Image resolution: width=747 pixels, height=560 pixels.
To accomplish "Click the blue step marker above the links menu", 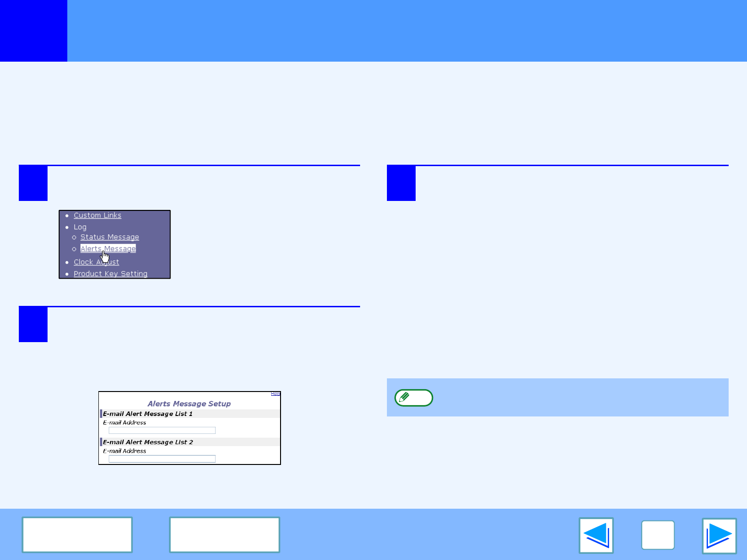I will click(33, 183).
